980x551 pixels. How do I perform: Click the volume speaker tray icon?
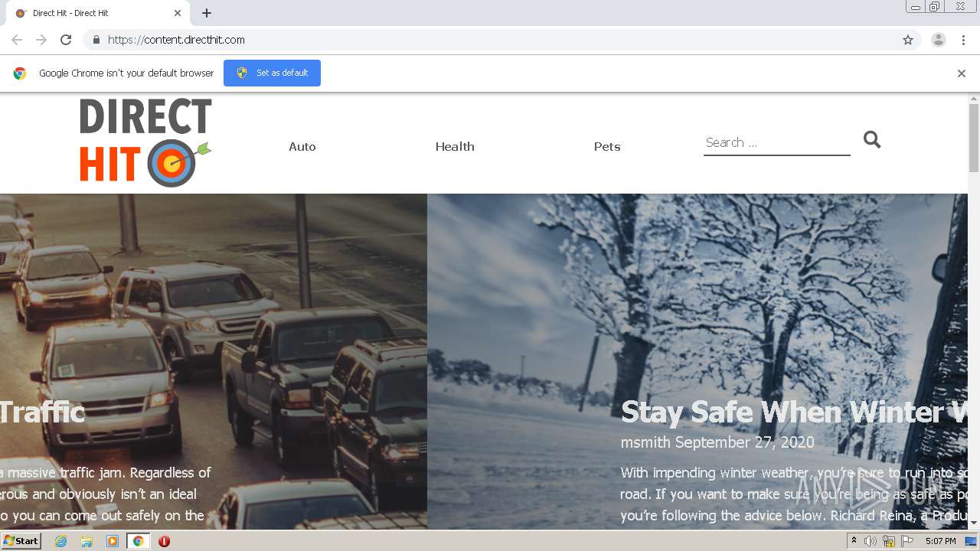tap(870, 541)
